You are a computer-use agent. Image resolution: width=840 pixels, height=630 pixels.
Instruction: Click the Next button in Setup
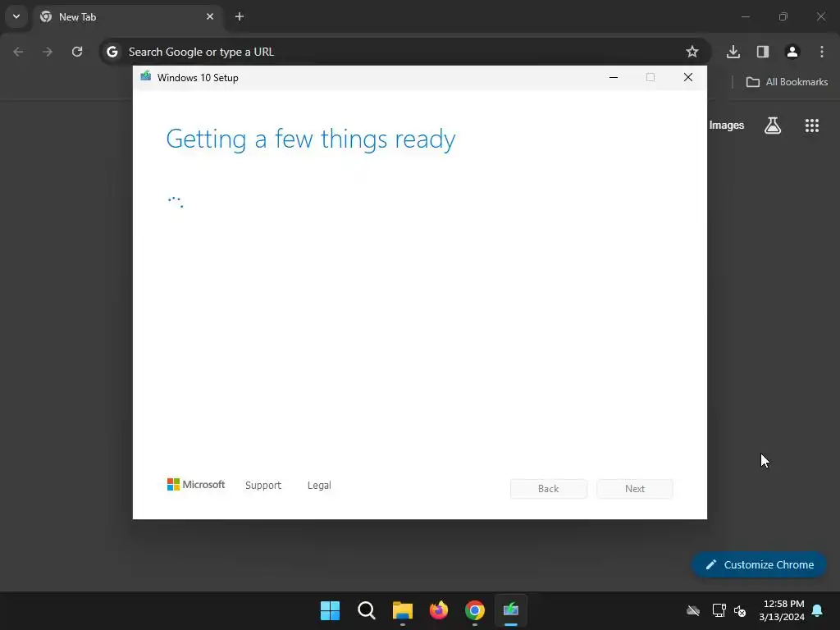point(635,489)
